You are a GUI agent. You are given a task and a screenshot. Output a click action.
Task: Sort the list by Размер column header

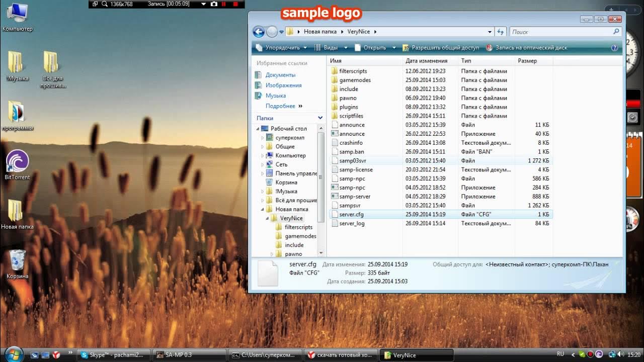point(533,61)
